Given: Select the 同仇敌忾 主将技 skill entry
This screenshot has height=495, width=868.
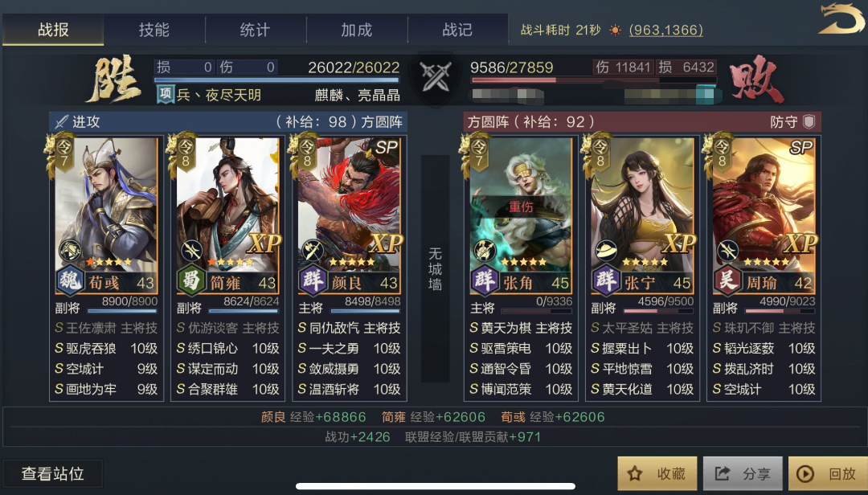Looking at the screenshot, I should [350, 328].
